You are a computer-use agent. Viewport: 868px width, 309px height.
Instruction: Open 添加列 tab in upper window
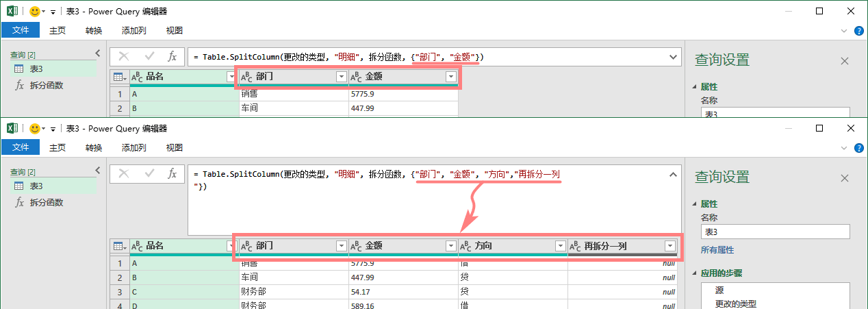[134, 30]
